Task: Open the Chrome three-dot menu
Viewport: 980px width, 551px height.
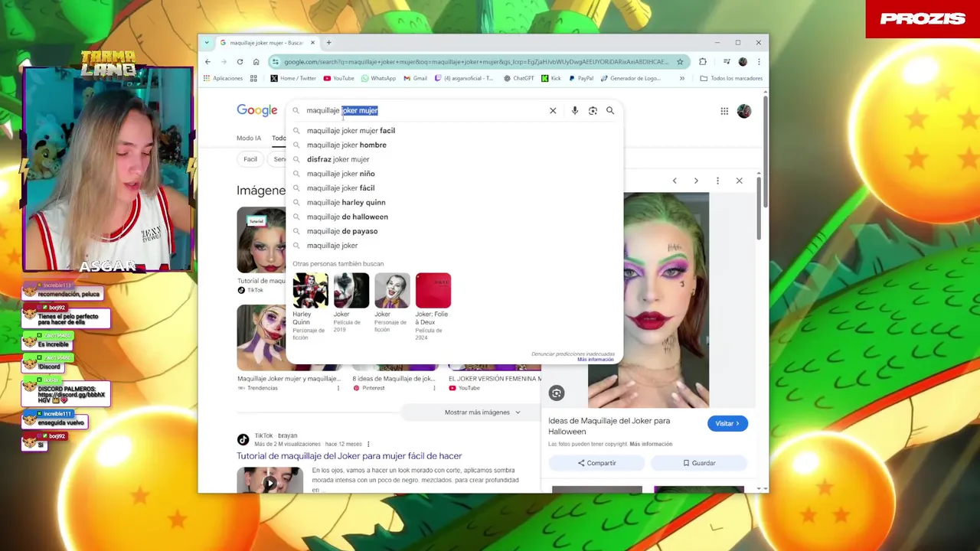Action: pyautogui.click(x=759, y=62)
